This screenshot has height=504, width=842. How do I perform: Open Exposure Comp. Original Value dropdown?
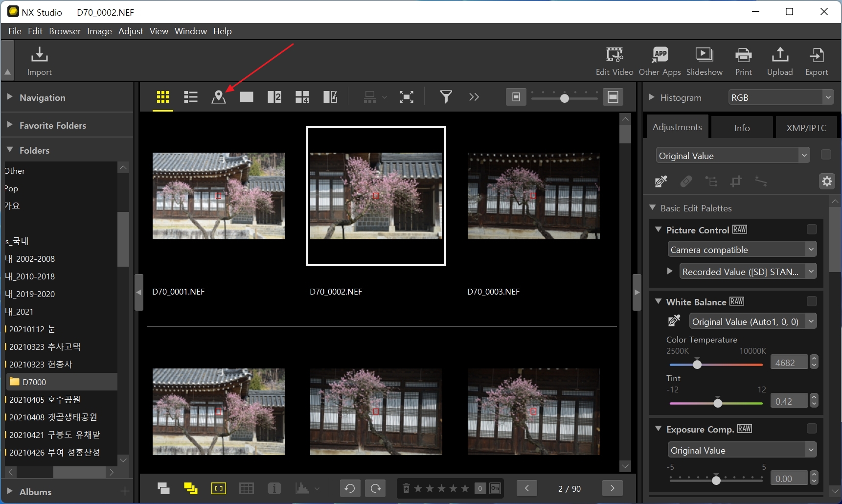742,450
